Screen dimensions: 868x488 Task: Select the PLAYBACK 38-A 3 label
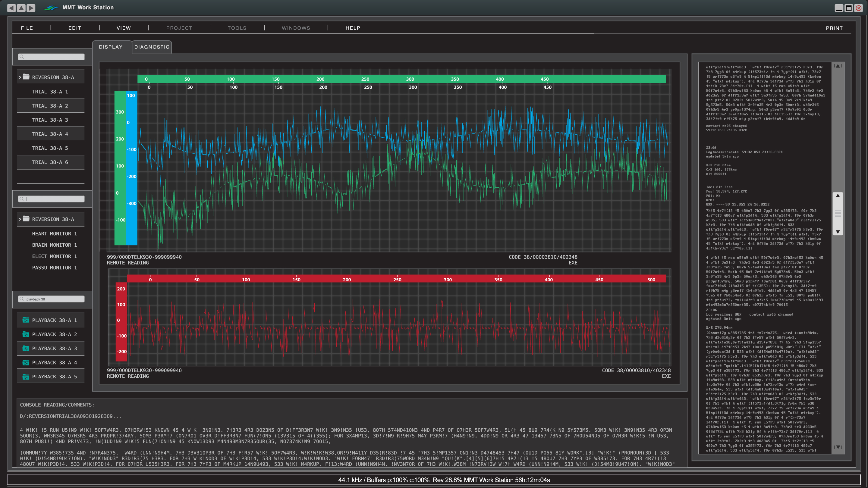(55, 349)
